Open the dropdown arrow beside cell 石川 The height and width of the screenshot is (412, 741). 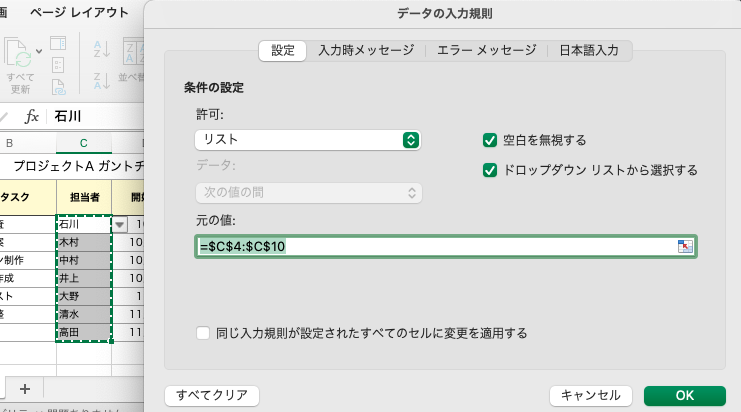pos(121,225)
